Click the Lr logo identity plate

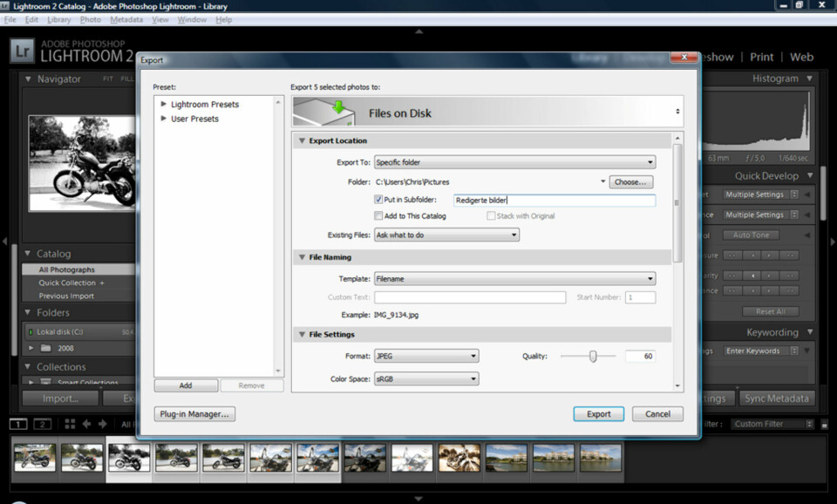click(23, 51)
